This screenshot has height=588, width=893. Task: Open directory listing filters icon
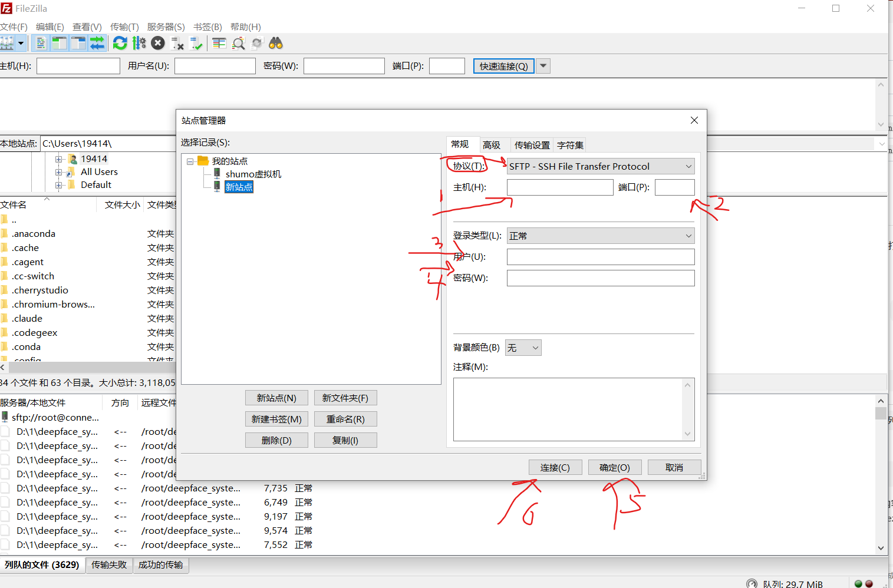point(219,43)
